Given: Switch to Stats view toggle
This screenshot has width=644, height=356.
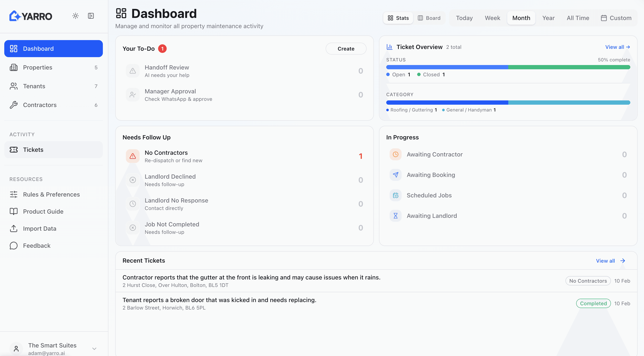Looking at the screenshot, I should point(398,18).
